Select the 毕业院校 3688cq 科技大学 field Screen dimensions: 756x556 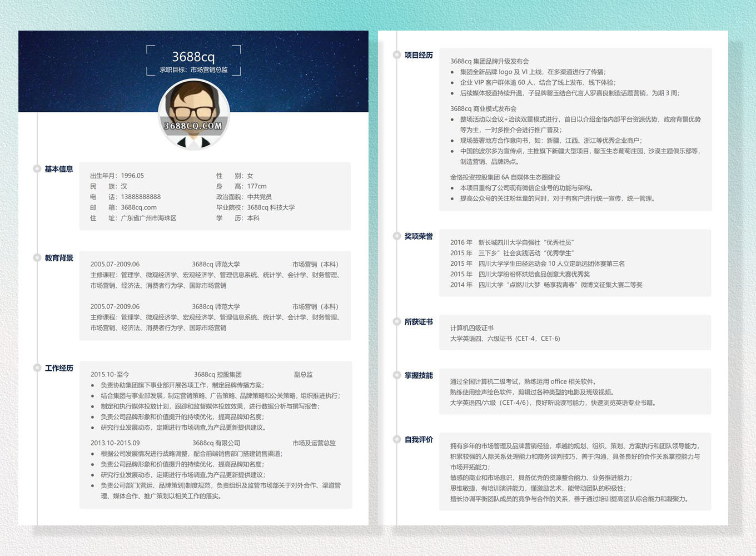tap(255, 207)
